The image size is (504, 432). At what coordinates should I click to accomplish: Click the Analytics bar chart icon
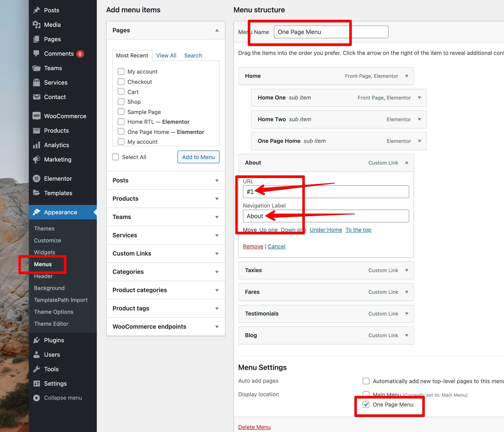tap(37, 145)
